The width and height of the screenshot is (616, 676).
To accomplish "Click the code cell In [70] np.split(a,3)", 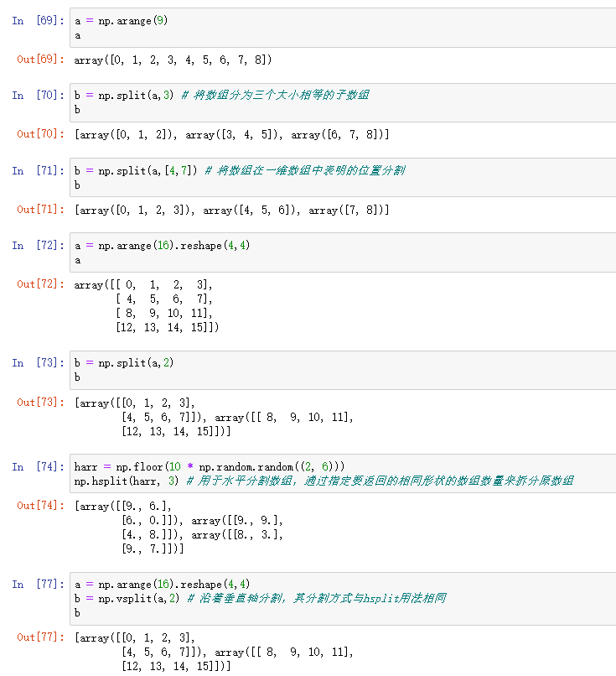I will pyautogui.click(x=343, y=102).
